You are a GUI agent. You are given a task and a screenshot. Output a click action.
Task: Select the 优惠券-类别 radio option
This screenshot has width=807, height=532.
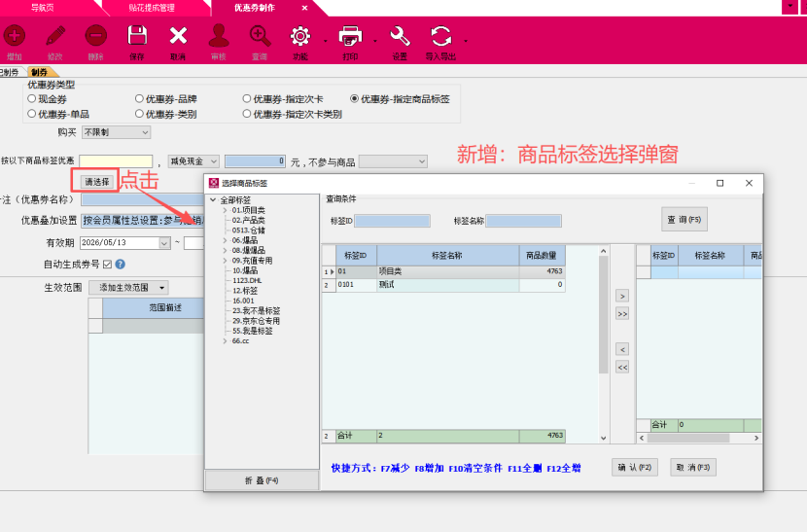139,114
